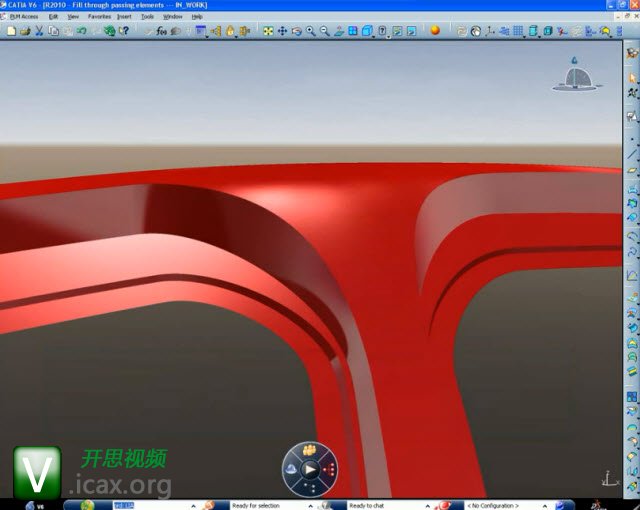Open the Tools menu
Image resolution: width=640 pixels, height=510 pixels.
coord(147,17)
